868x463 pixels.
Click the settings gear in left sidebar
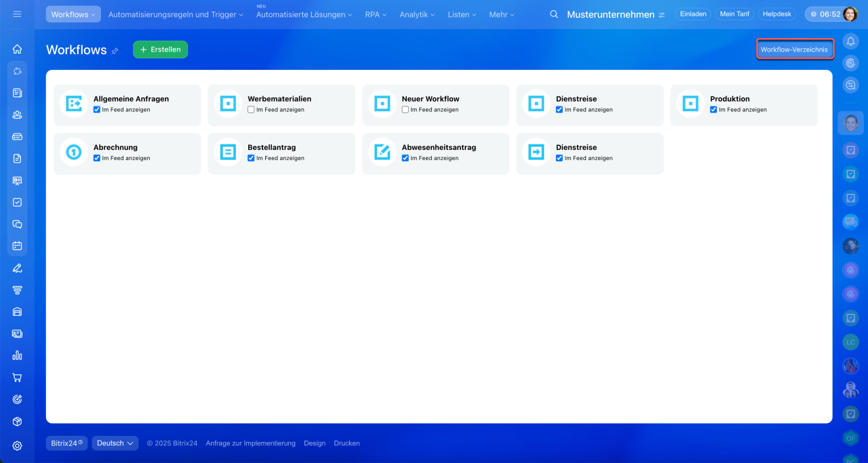point(17,445)
